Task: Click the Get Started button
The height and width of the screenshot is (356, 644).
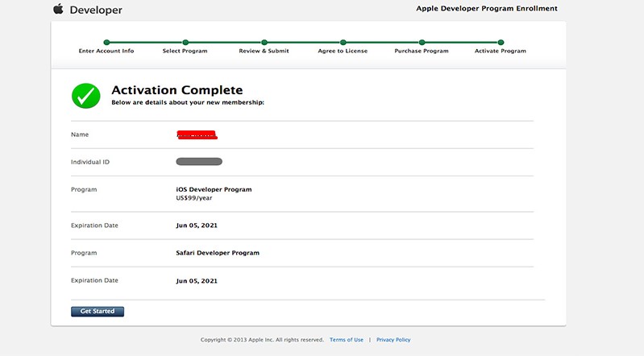Action: (98, 311)
